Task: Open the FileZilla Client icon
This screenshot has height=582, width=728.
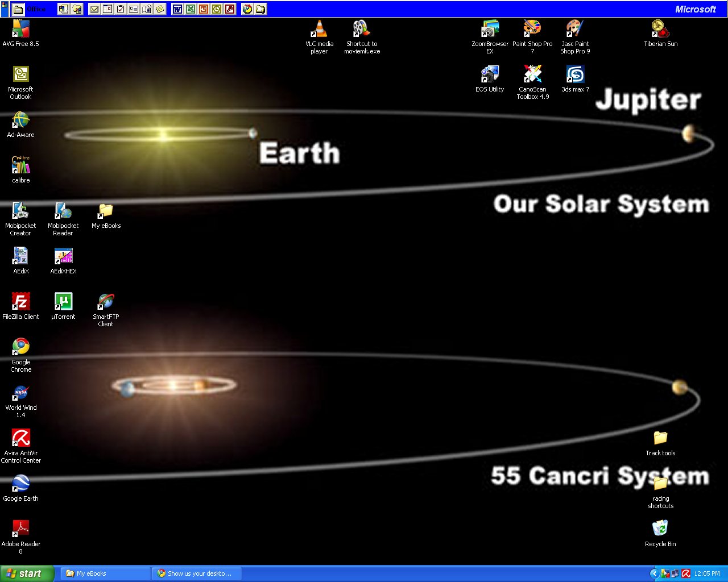Action: 21,302
